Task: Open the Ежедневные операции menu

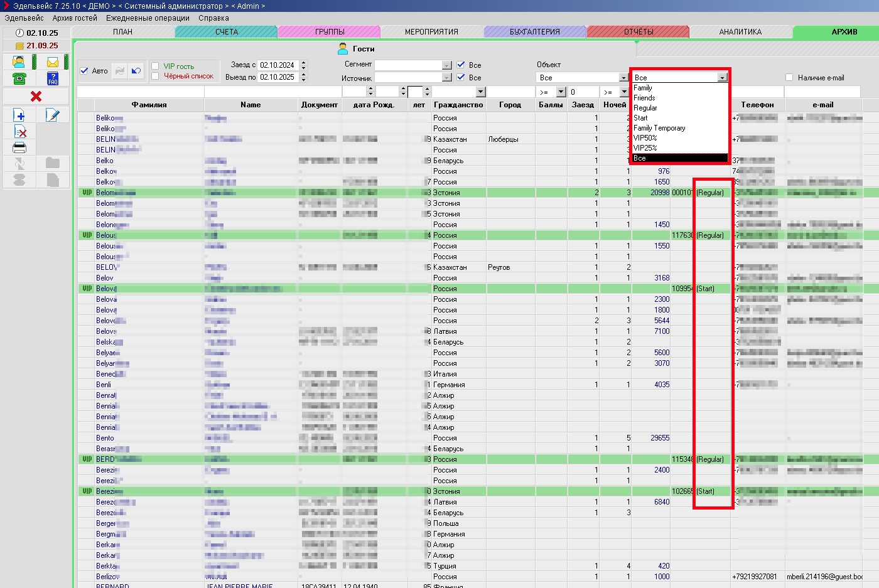Action: point(148,18)
